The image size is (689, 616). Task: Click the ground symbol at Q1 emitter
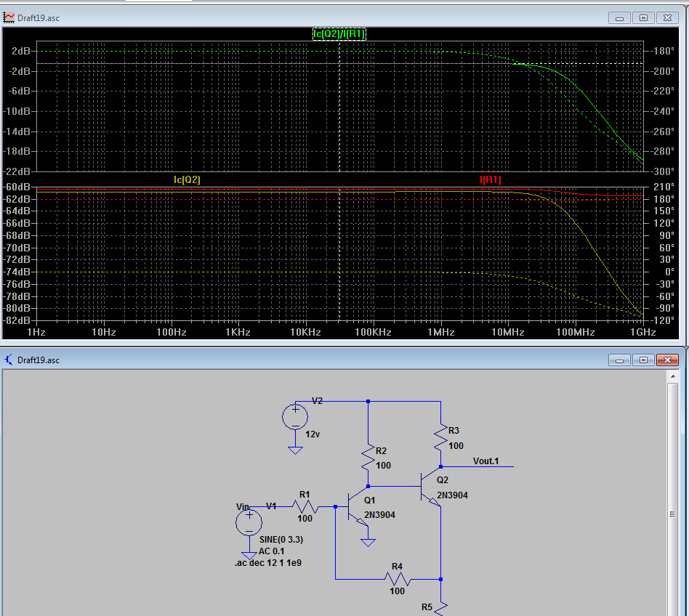368,543
